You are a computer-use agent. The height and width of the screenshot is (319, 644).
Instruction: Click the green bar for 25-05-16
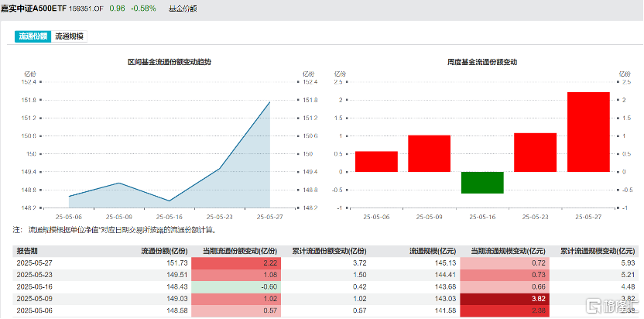click(x=482, y=183)
